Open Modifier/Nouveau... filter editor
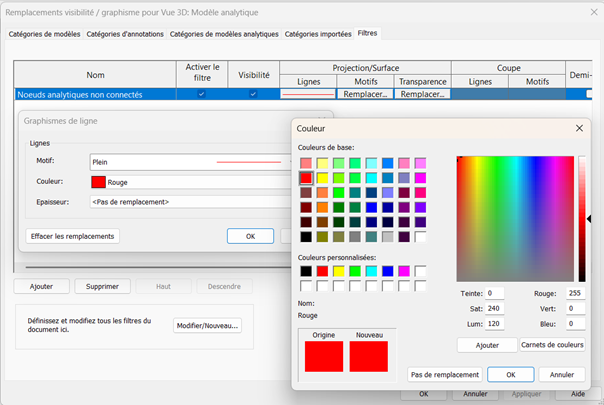604x405 pixels. [x=207, y=326]
